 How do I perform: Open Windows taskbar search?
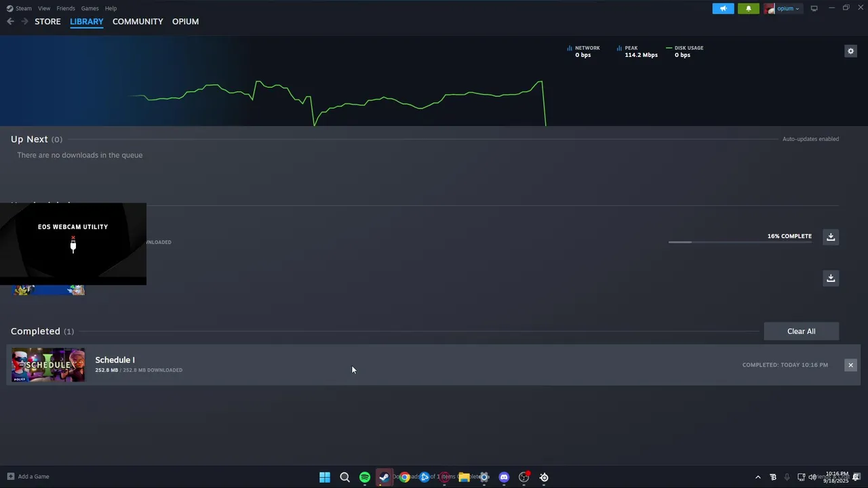pos(344,477)
